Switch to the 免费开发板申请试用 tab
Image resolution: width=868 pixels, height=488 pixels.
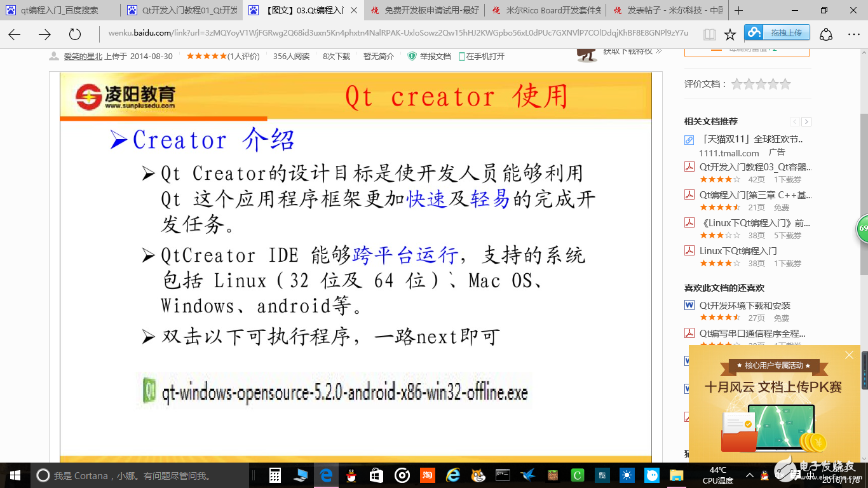click(424, 10)
